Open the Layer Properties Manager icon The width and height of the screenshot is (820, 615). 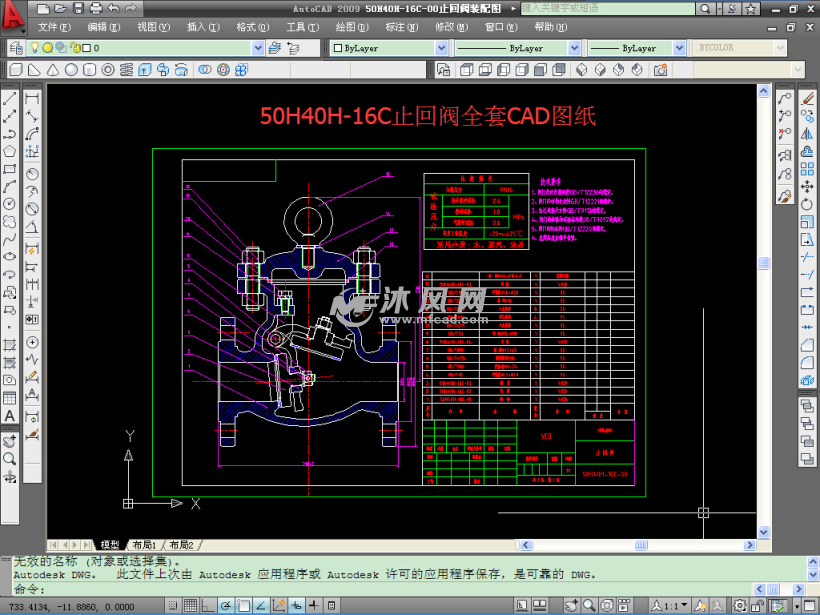[13, 47]
